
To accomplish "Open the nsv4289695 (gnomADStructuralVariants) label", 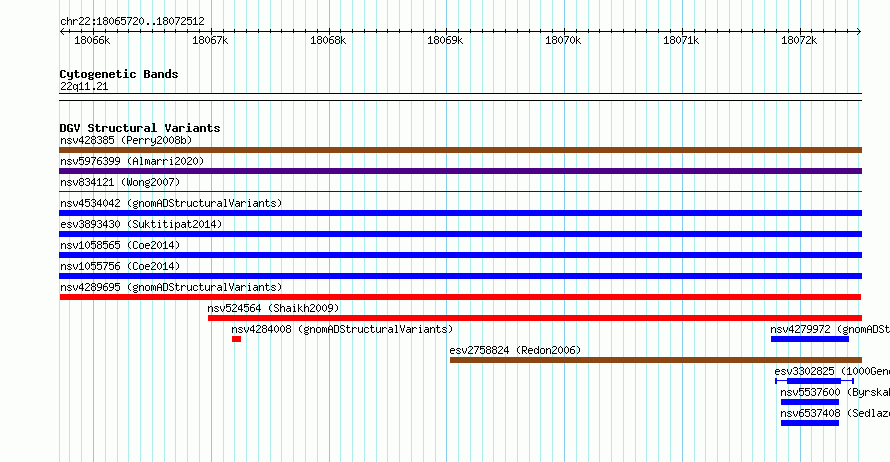I will click(171, 287).
